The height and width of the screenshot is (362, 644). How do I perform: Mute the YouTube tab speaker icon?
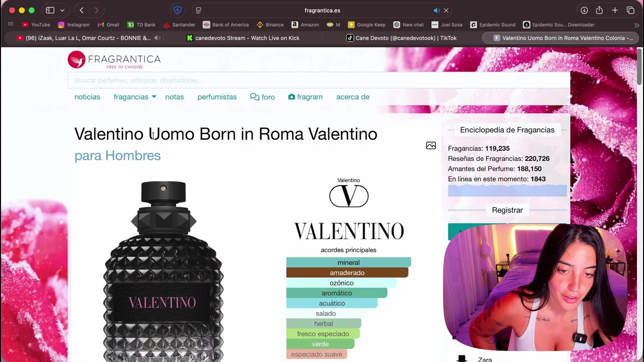[x=157, y=38]
